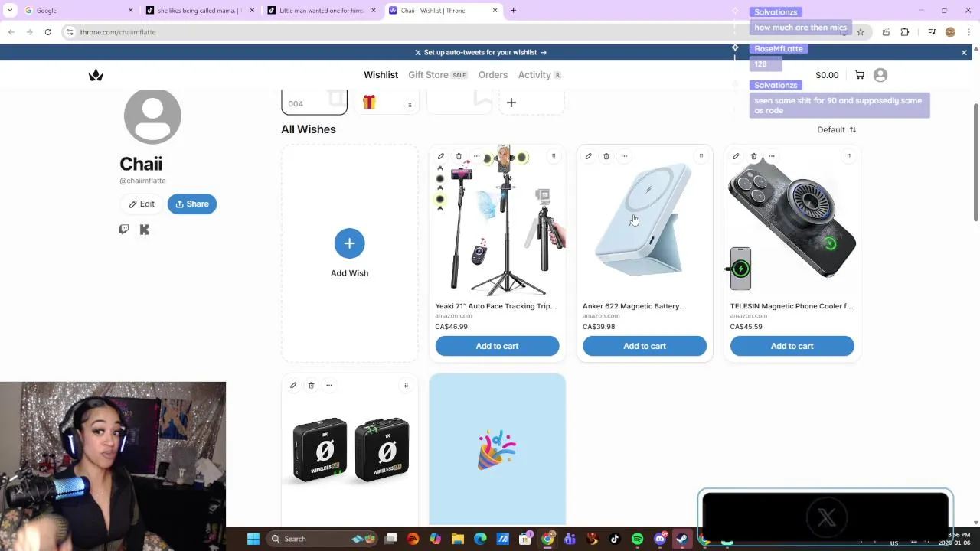Viewport: 980px width, 551px height.
Task: Open more options for TELESIN cooler wish
Action: (771, 156)
